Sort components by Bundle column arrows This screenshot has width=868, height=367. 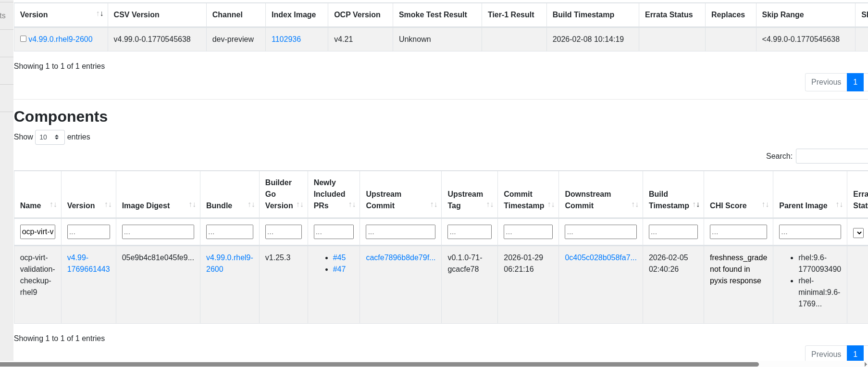(x=251, y=205)
